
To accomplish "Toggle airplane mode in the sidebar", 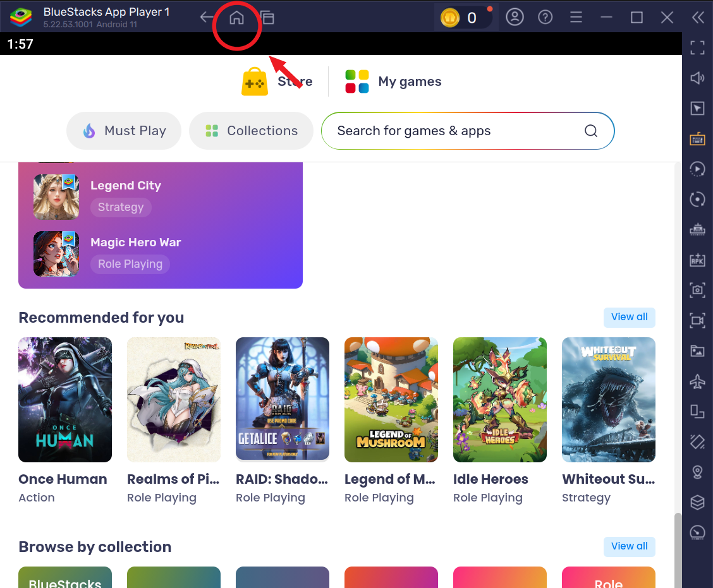I will 697,381.
